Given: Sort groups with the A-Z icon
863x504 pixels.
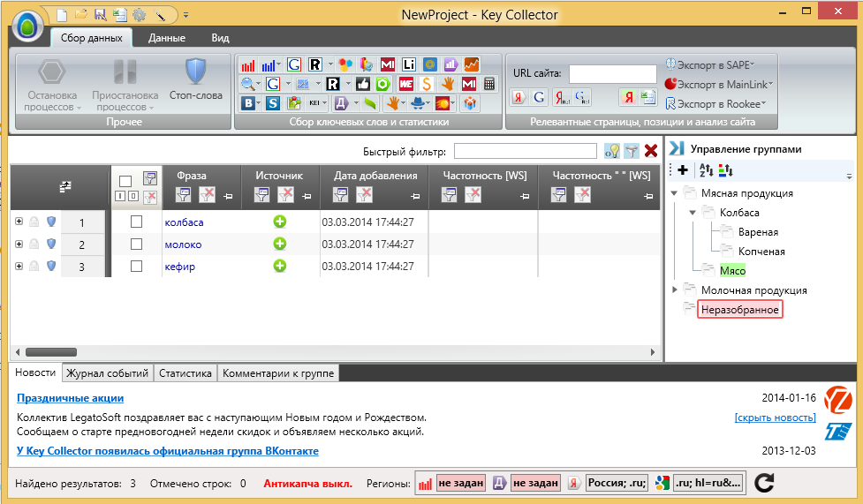Looking at the screenshot, I should [705, 170].
